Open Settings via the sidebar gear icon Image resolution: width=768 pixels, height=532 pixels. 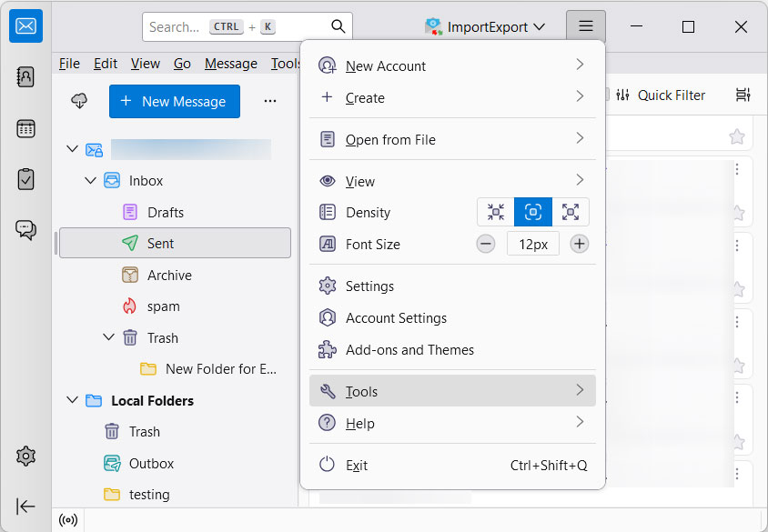(25, 457)
